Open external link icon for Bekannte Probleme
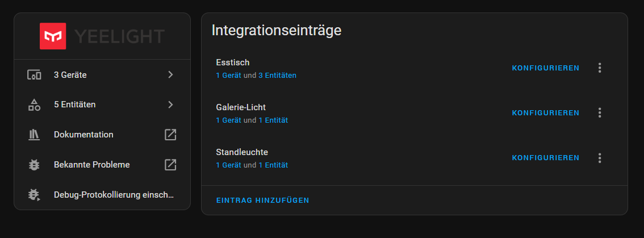Image resolution: width=644 pixels, height=238 pixels. [x=170, y=165]
